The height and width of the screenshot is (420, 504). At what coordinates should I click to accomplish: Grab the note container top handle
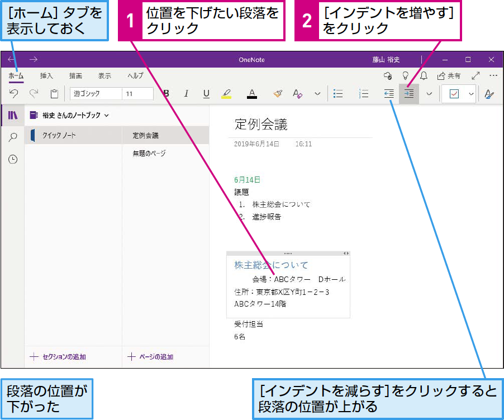pyautogui.click(x=288, y=254)
